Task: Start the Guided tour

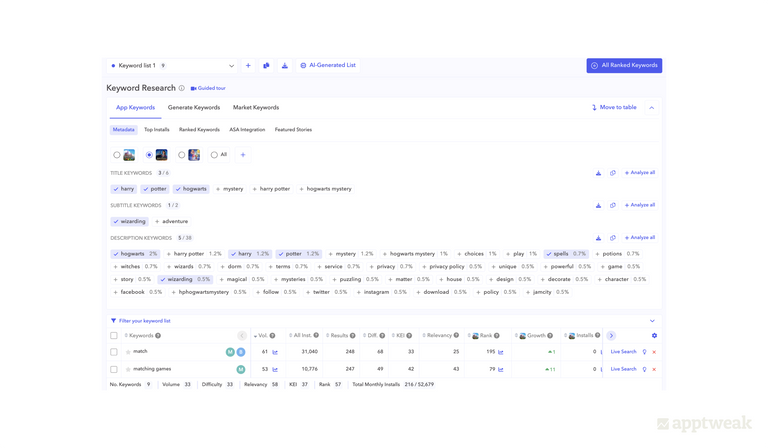Action: point(208,88)
